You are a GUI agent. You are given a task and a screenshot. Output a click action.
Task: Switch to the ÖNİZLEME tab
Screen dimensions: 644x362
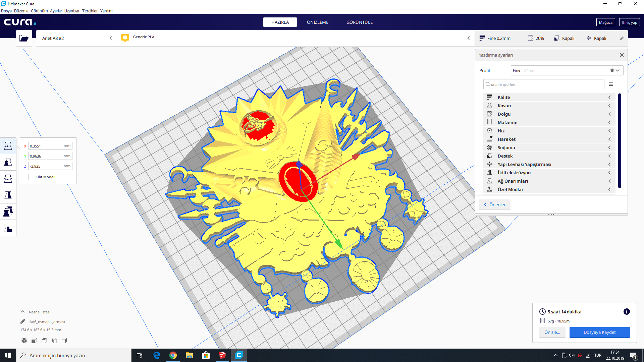coord(318,22)
